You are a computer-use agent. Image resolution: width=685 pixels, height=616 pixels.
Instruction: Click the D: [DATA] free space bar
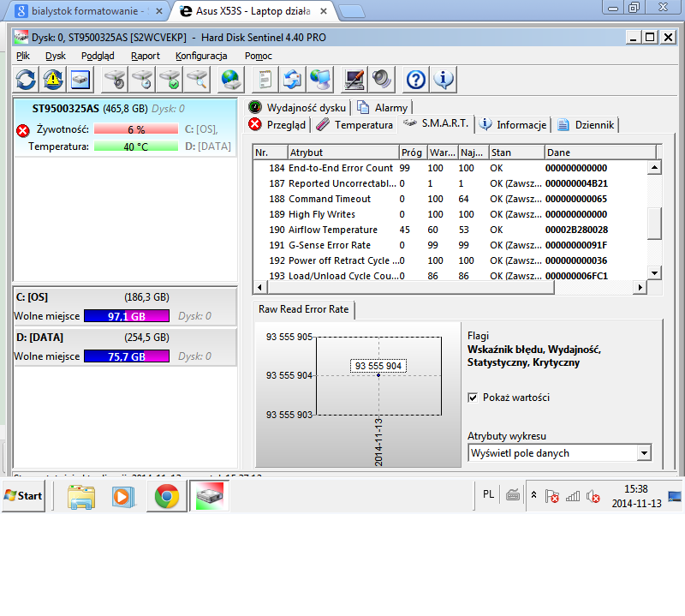[x=126, y=356]
